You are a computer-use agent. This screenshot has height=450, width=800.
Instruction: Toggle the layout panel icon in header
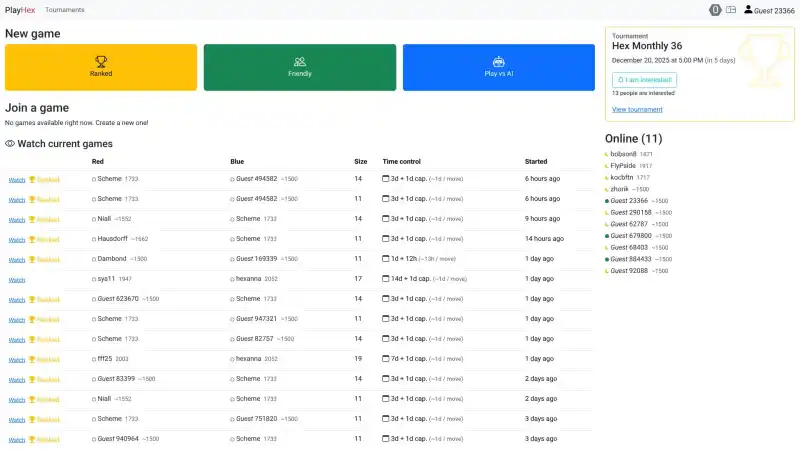731,10
